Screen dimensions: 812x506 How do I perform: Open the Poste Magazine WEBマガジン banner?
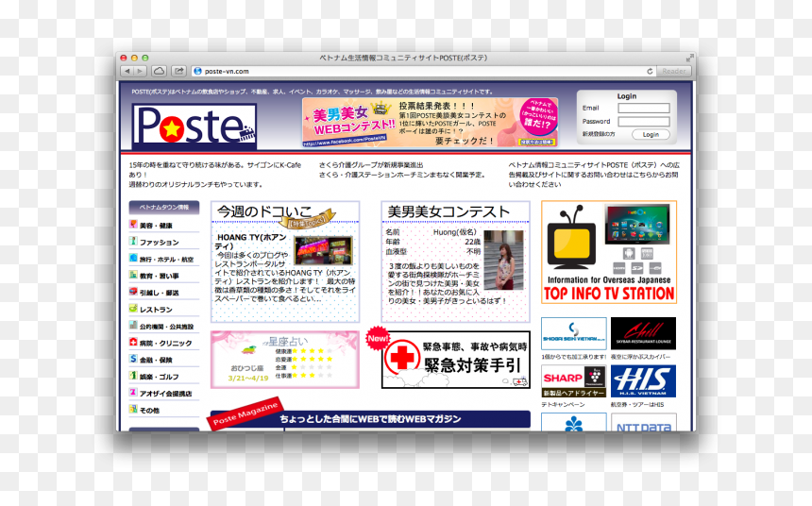coord(370,418)
